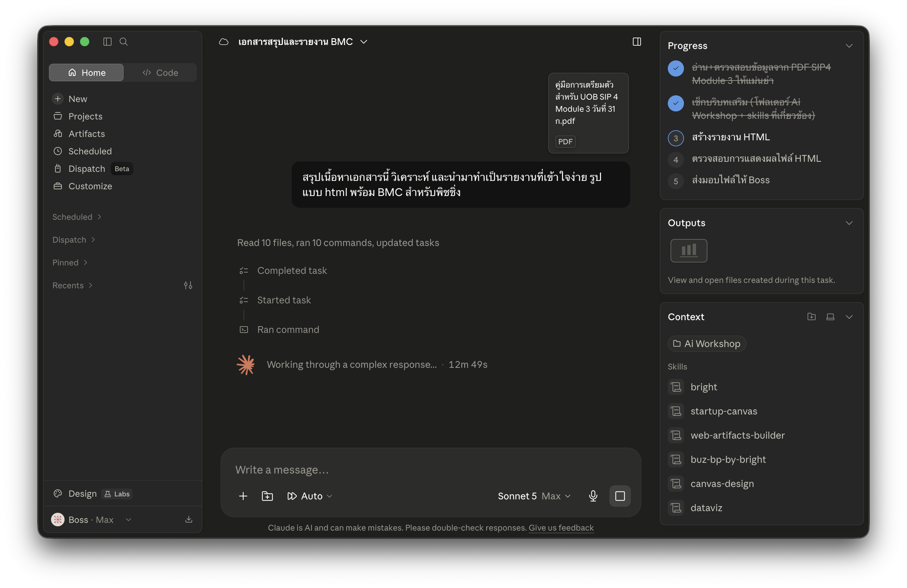Toggle the left sidebar panel icon
The image size is (907, 588).
107,42
